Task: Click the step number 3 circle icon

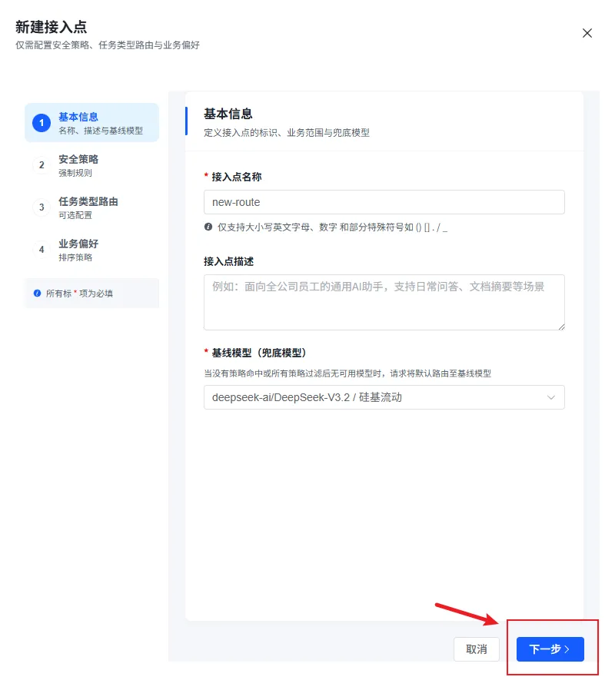Action: coord(42,207)
